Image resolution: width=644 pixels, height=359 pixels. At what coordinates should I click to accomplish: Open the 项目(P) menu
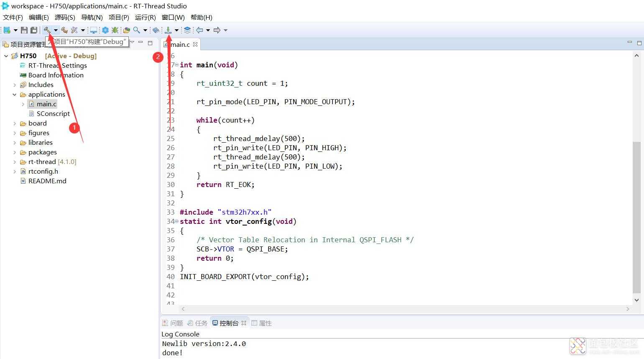pos(119,17)
